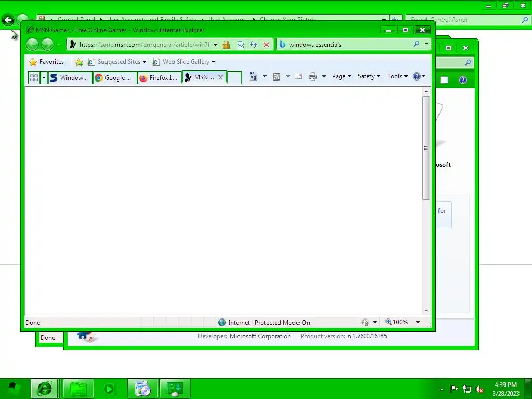Open zoom level dropdown arrow

[x=418, y=322]
